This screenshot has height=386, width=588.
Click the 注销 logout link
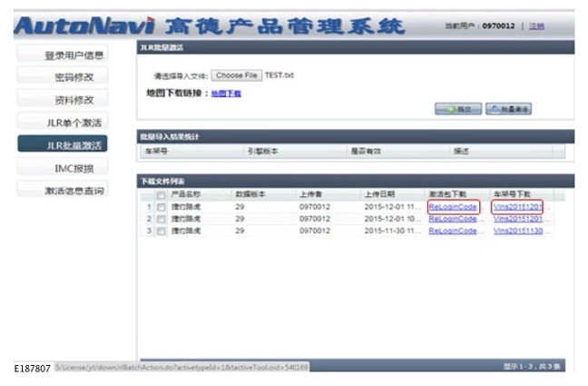point(536,26)
